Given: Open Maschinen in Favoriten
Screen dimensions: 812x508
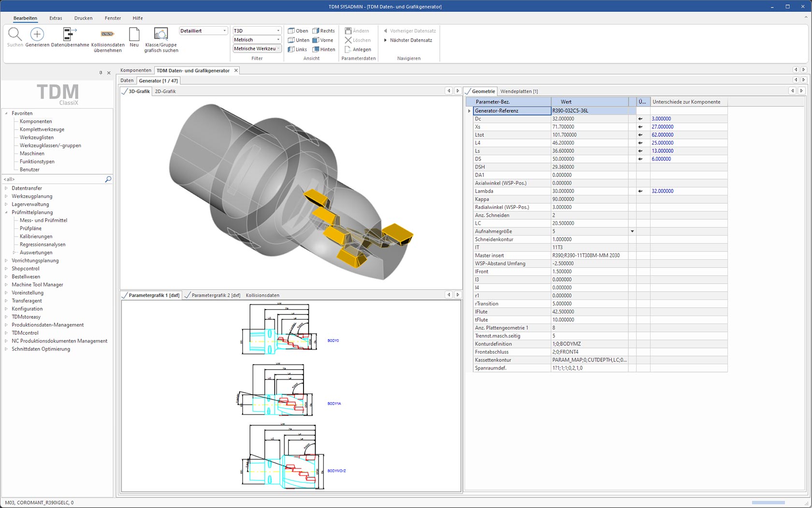Looking at the screenshot, I should pos(32,153).
